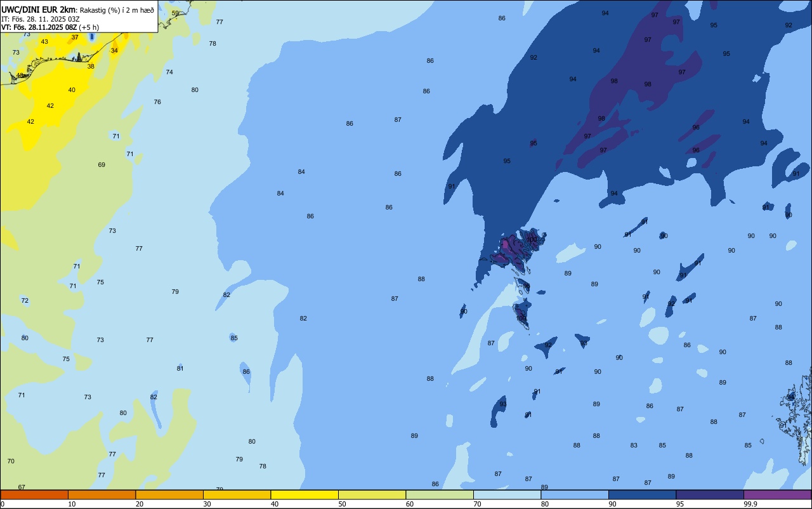Click the legend tick label '99.9'
Image resolution: width=812 pixels, height=509 pixels.
(x=750, y=504)
